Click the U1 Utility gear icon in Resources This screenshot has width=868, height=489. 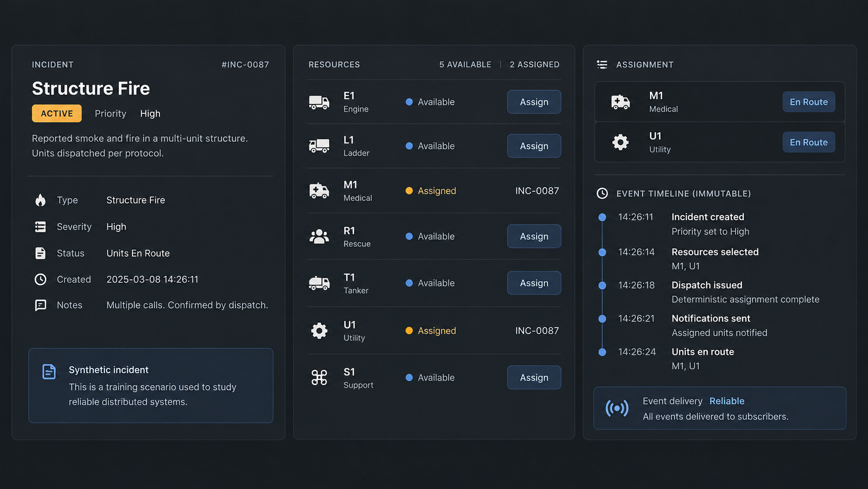pyautogui.click(x=319, y=331)
